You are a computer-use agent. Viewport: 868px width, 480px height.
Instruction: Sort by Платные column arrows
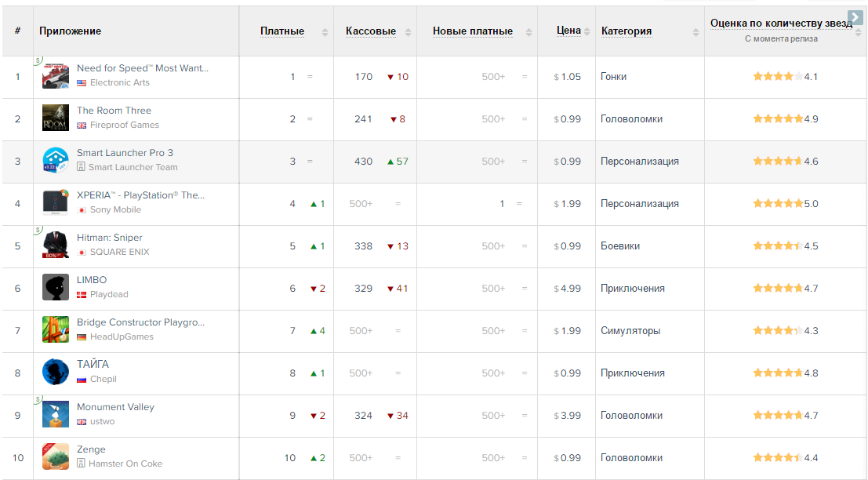coord(325,32)
